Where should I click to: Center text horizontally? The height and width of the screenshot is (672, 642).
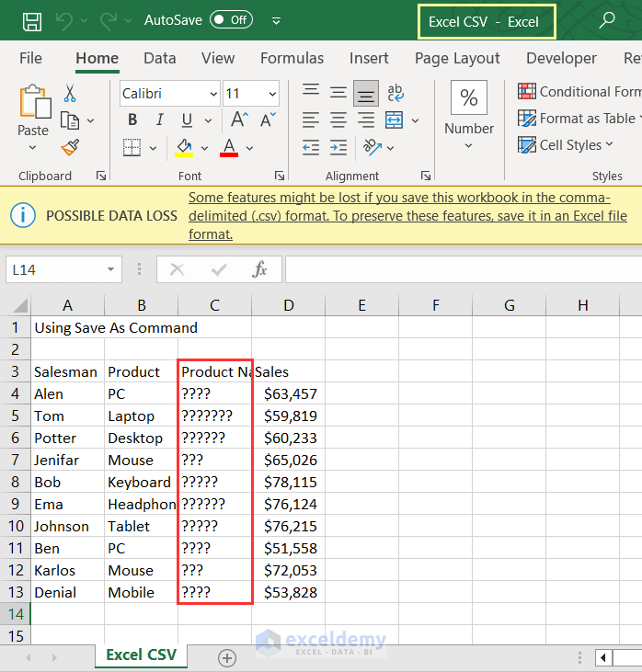(x=338, y=120)
